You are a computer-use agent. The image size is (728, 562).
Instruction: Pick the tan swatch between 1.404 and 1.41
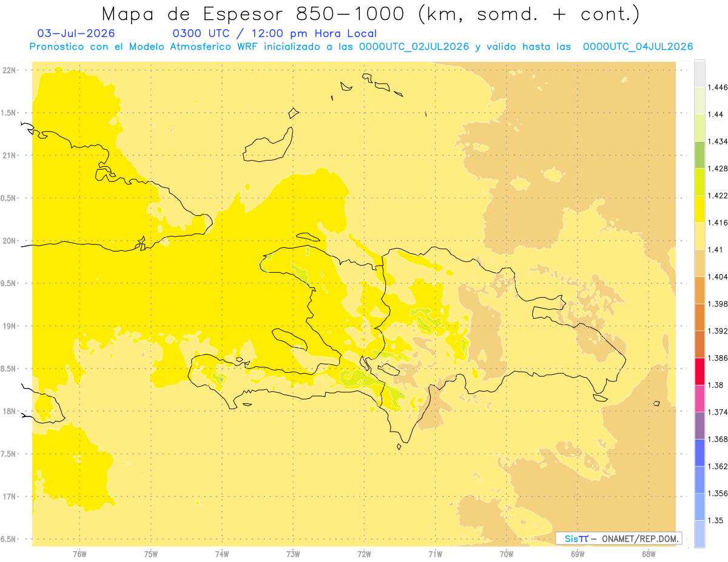tap(699, 263)
